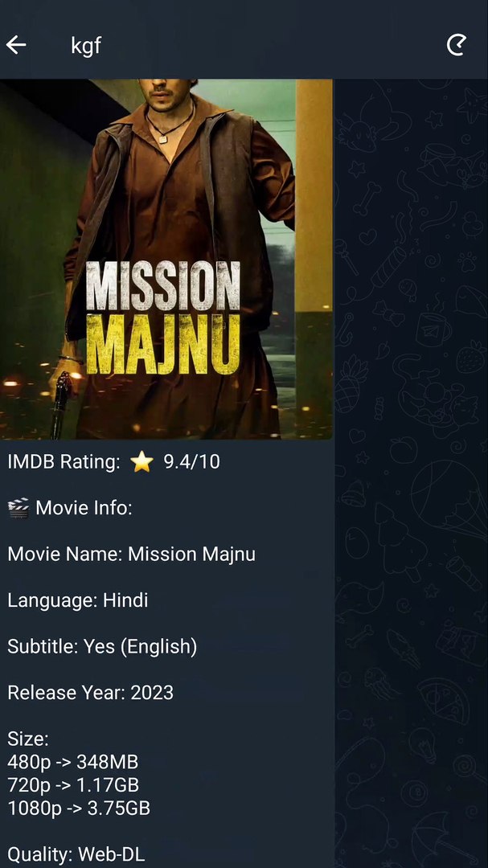Tap the back arrow in header

16,45
